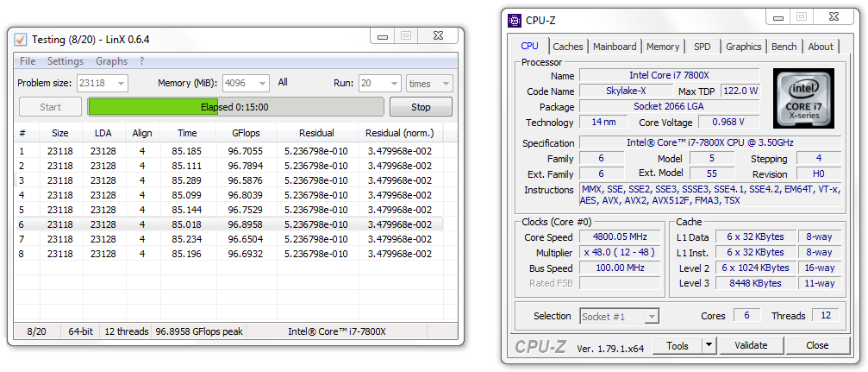
Task: Click the Size column header
Action: (59, 133)
